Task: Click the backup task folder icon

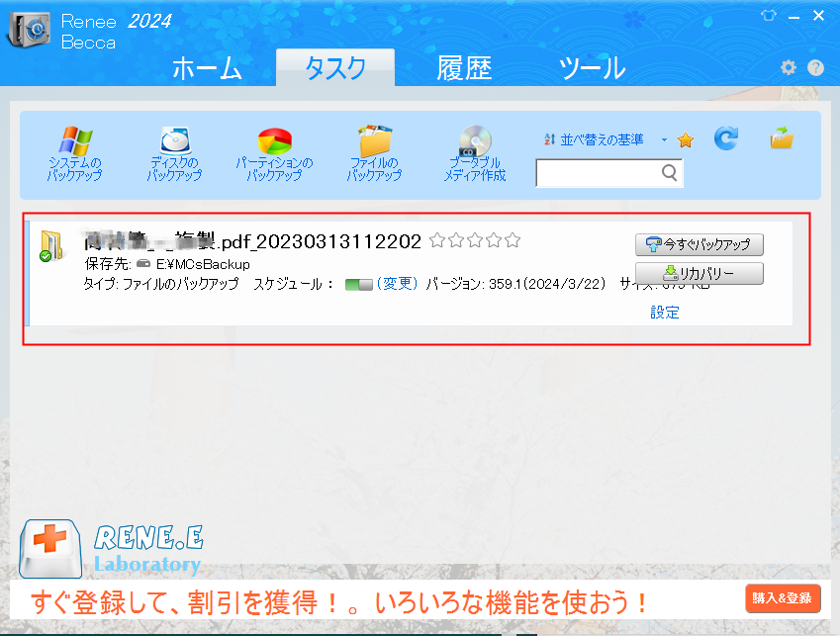Action: point(52,245)
